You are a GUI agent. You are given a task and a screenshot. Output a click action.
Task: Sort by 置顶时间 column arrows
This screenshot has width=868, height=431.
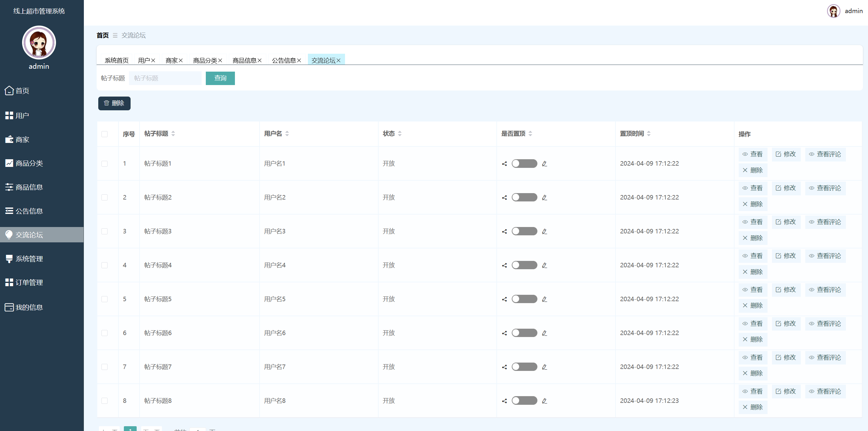(x=649, y=134)
